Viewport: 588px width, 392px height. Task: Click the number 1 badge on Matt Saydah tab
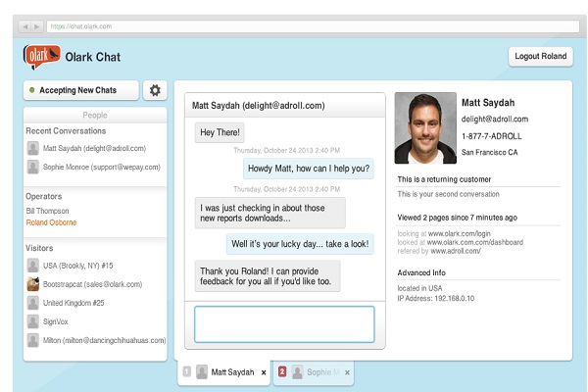(187, 371)
